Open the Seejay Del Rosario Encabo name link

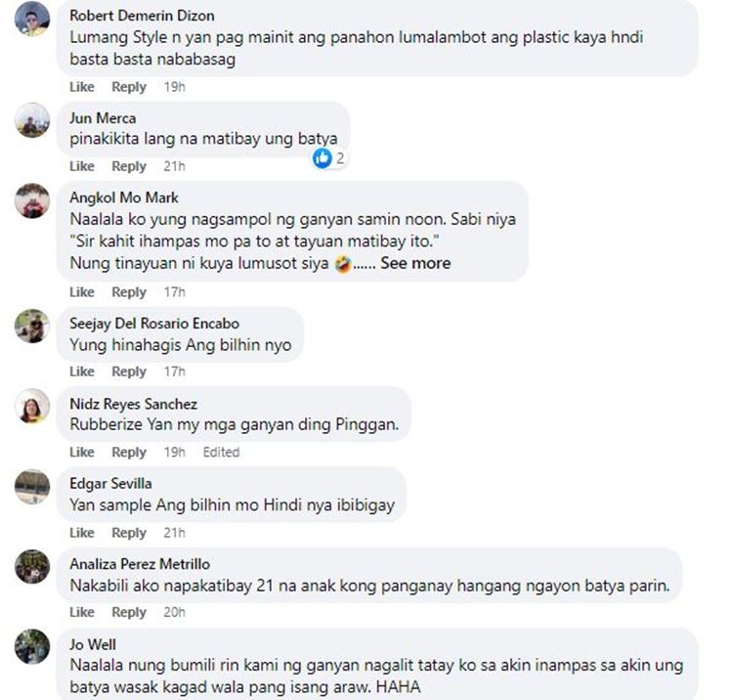[154, 323]
